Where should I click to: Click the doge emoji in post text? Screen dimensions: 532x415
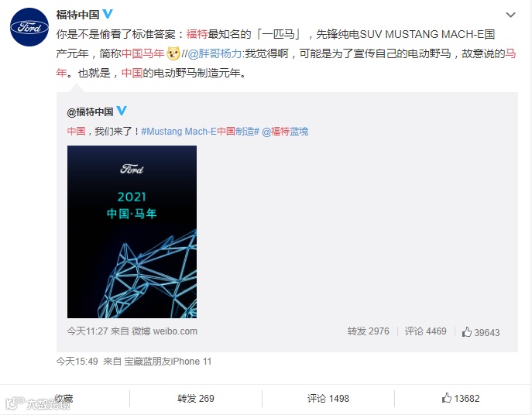click(x=173, y=53)
